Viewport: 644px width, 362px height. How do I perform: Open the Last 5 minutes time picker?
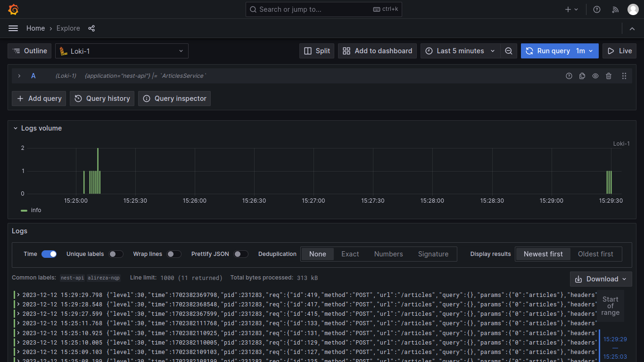point(460,51)
